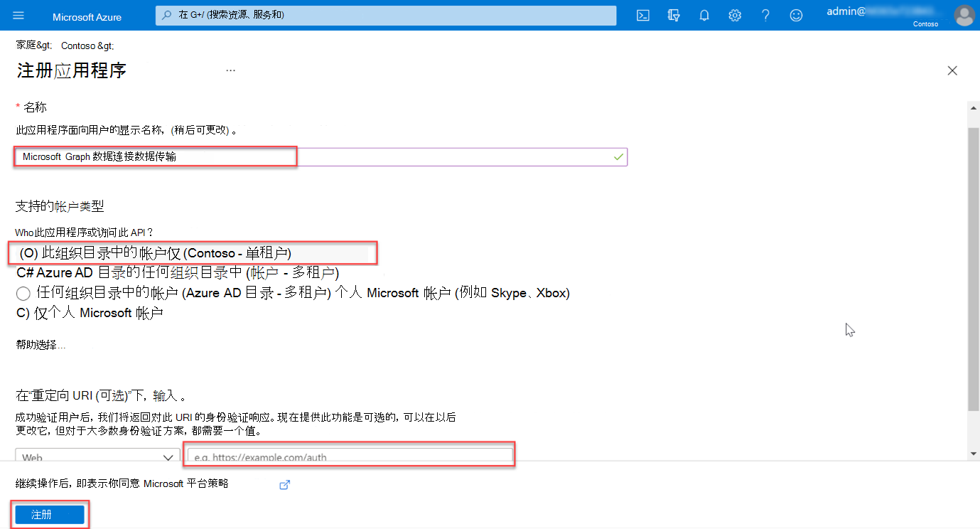Expand the Web platform dropdown
Screen dimensions: 980x529
click(97, 456)
